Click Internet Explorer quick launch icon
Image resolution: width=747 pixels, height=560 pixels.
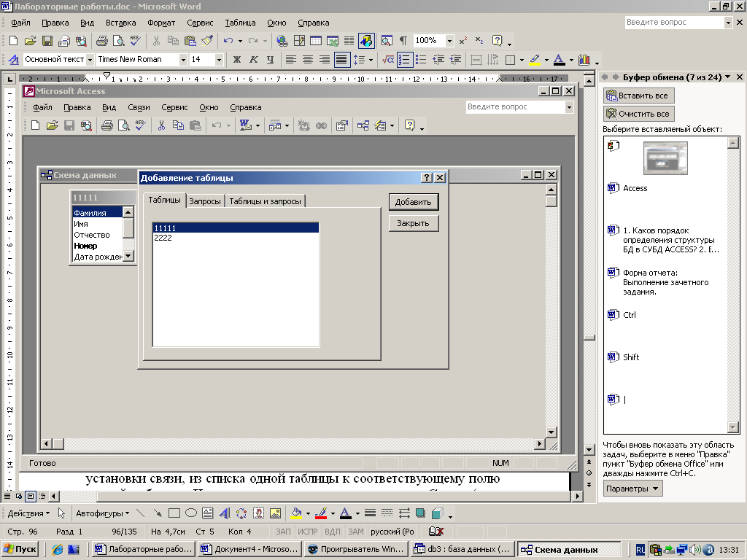58,550
